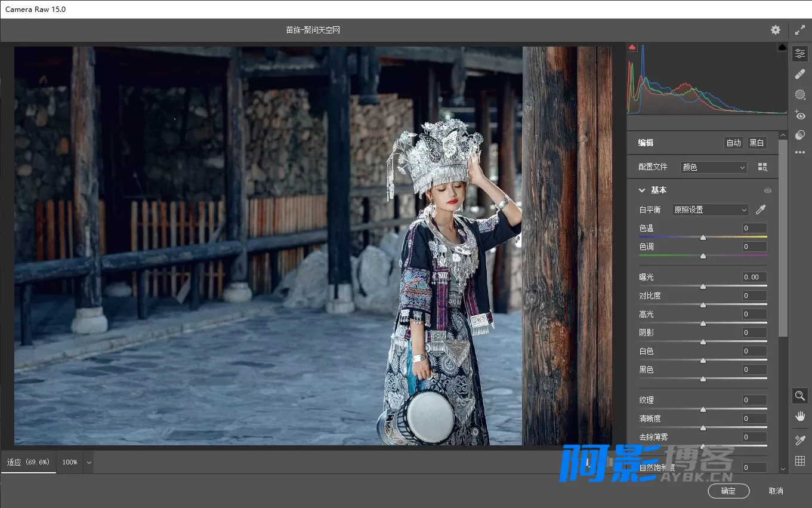
Task: Open the 白平衡 white balance dropdown
Action: click(x=710, y=210)
